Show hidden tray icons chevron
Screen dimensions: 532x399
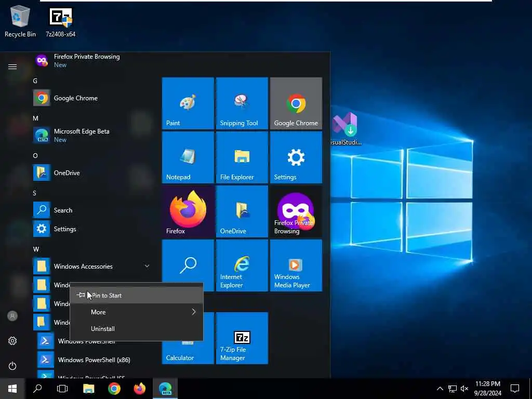(x=440, y=389)
